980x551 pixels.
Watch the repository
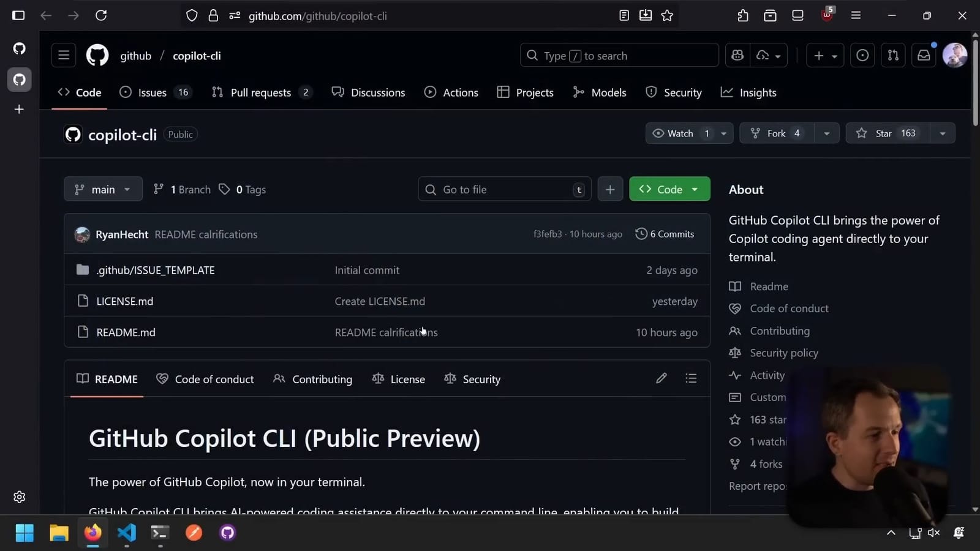[680, 133]
